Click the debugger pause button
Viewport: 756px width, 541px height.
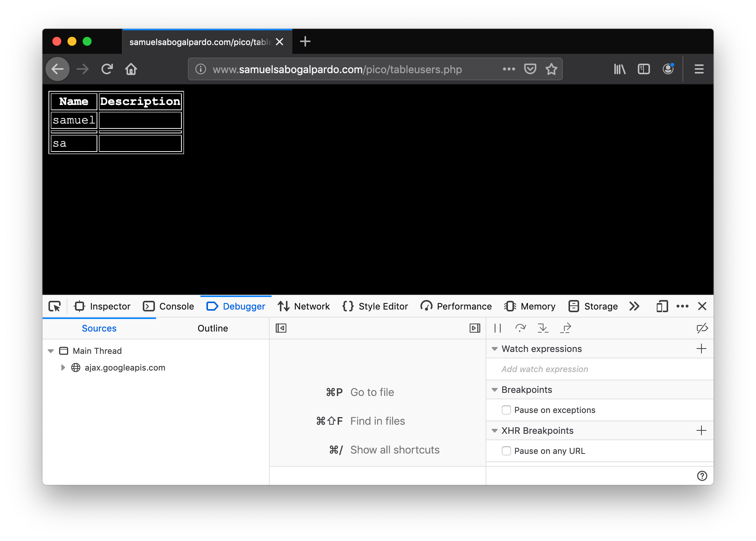498,328
